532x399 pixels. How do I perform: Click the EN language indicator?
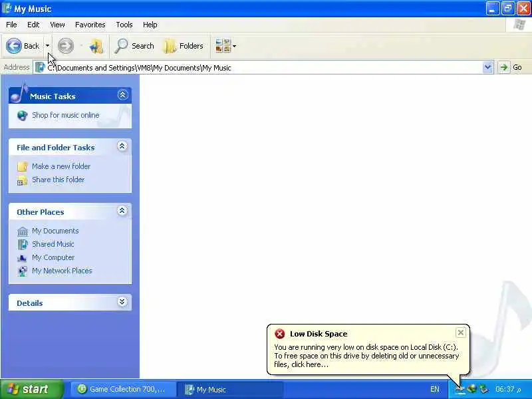pos(435,389)
